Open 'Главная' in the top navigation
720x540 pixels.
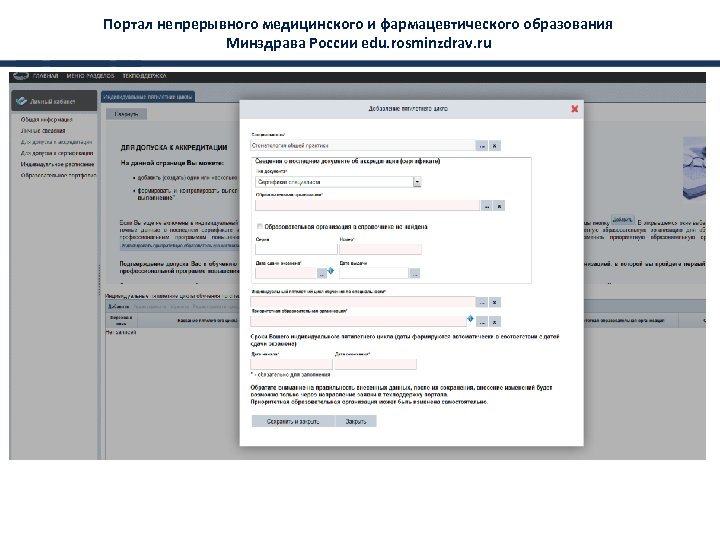(45, 76)
